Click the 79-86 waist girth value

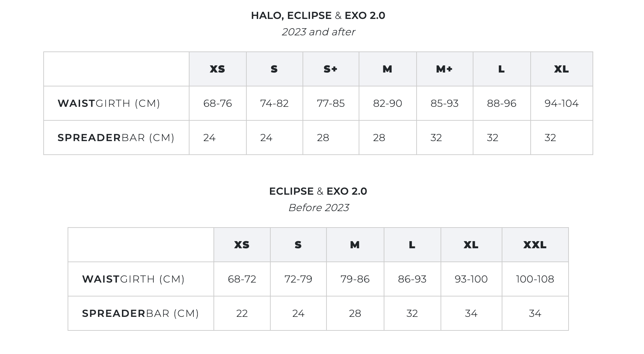click(355, 279)
